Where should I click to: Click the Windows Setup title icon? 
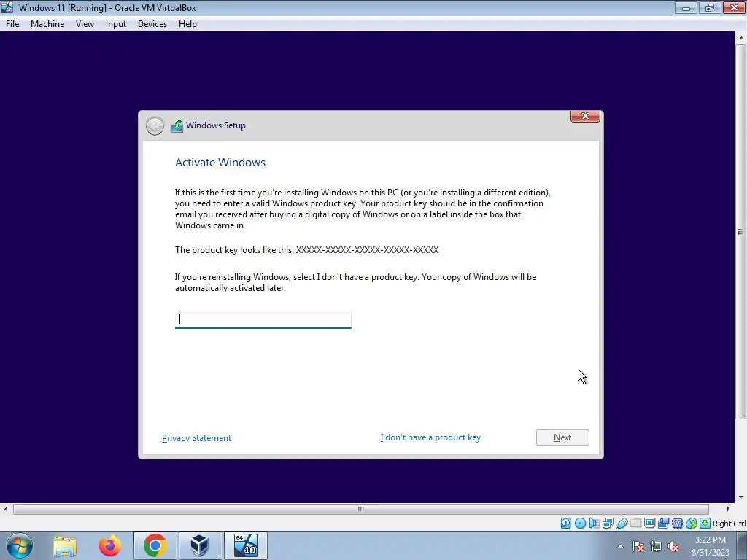click(x=177, y=125)
